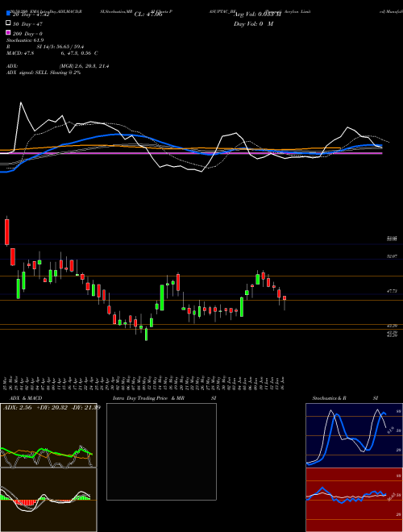The height and width of the screenshot is (532, 403).
Task: Click the 'Stochastics: 61.9' readout
Action: coord(25,40)
